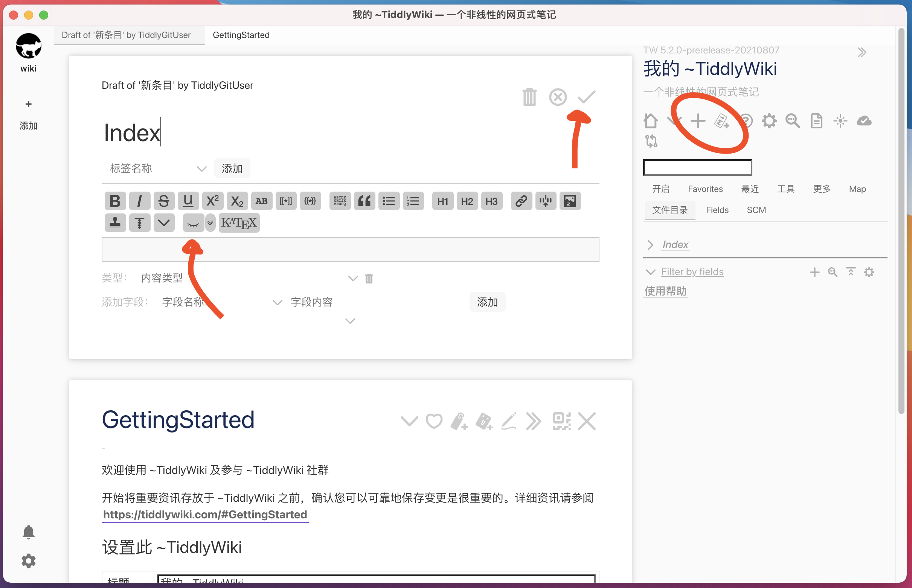Screen dimensions: 912x588
Task: Open the tag name dropdown in the editor
Action: coord(202,168)
